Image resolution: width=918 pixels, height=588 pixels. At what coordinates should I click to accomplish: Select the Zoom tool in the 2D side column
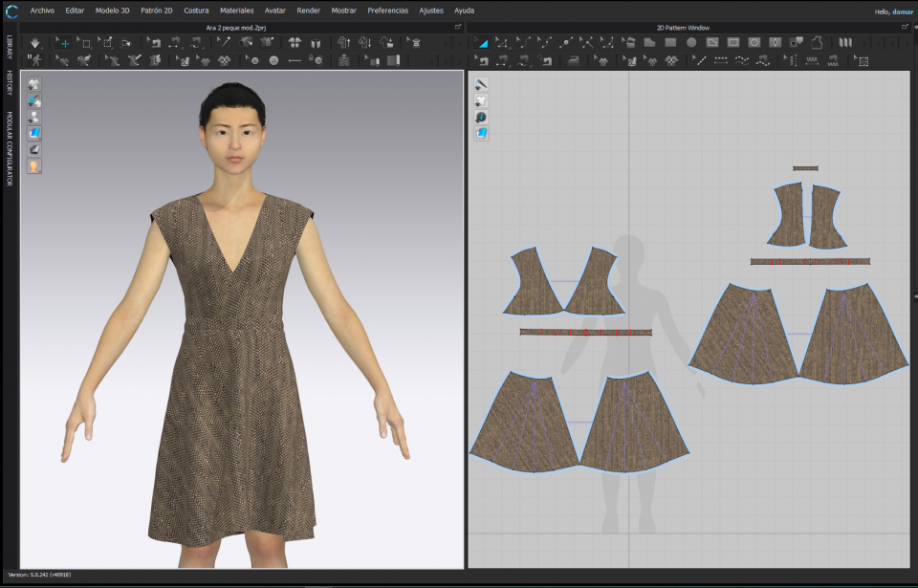[x=481, y=117]
